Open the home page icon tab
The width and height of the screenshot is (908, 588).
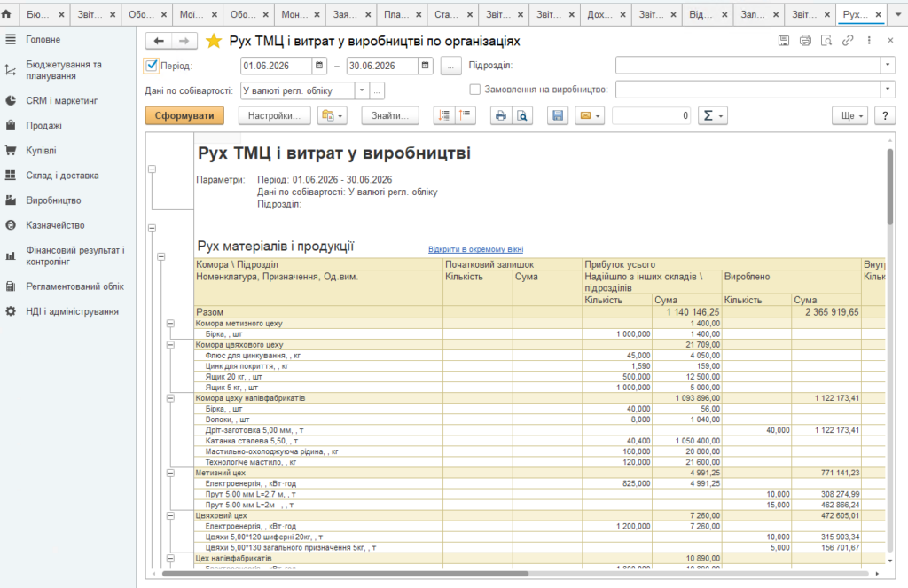6,14
